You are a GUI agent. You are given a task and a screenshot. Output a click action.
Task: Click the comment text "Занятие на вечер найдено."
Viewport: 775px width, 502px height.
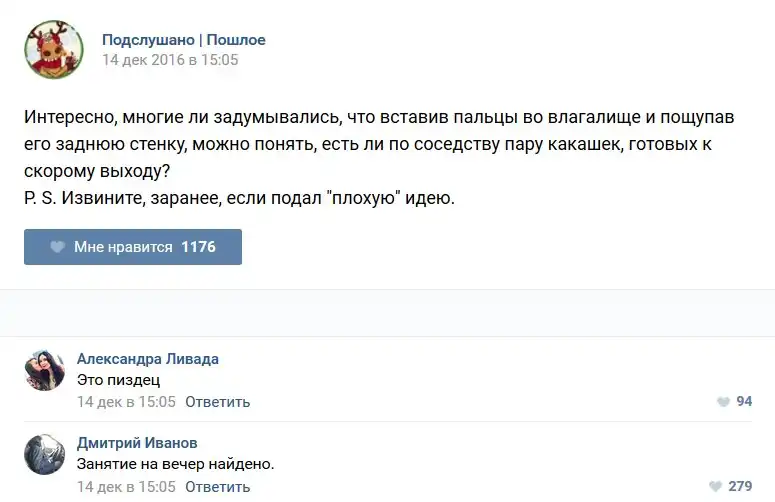click(x=175, y=464)
